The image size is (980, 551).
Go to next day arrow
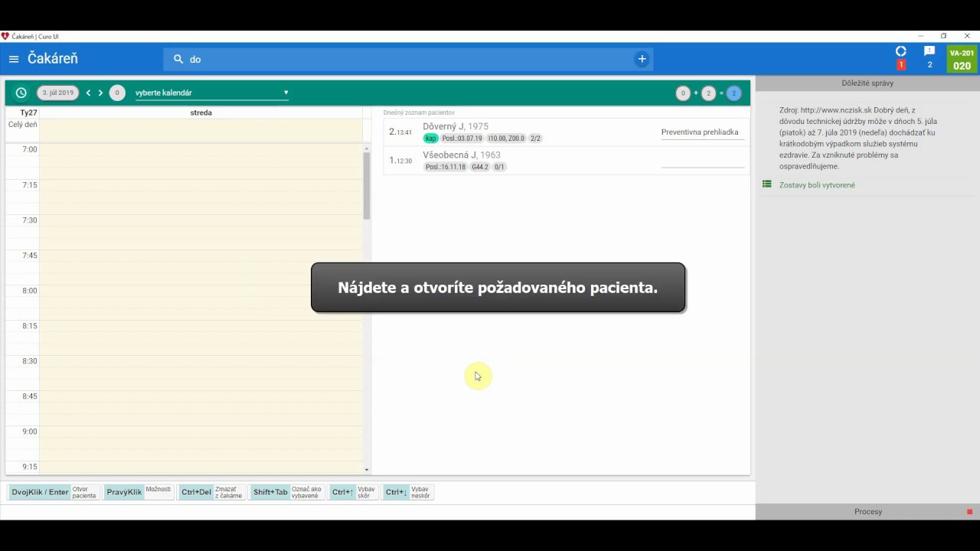[x=100, y=93]
